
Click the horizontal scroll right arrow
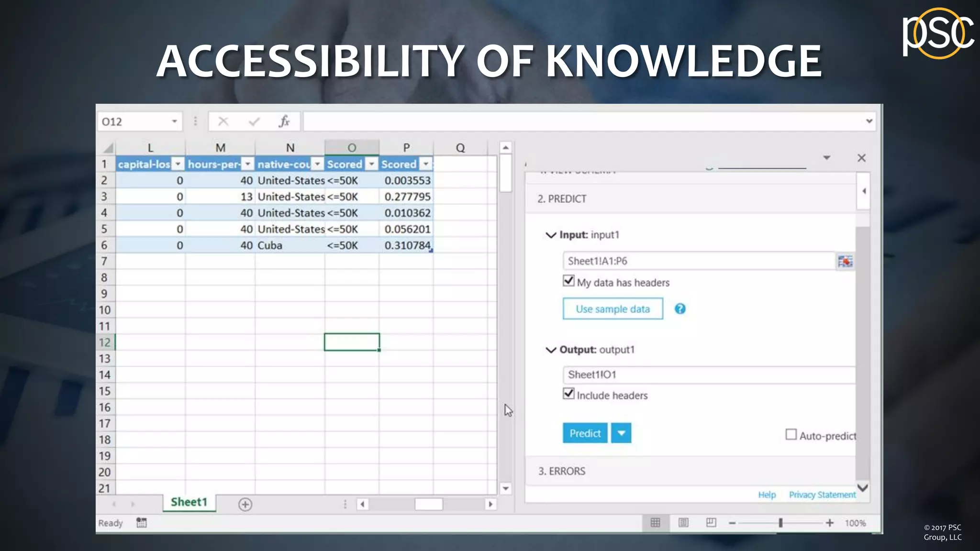tap(490, 504)
